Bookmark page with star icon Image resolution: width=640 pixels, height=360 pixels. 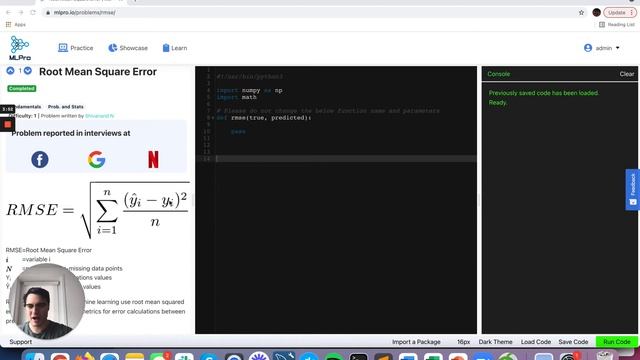[x=581, y=13]
